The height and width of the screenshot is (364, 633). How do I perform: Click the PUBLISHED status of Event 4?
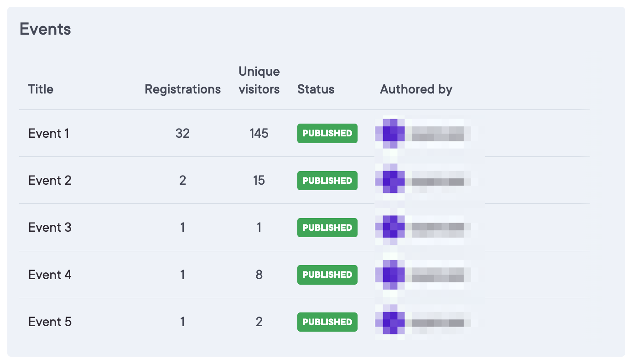click(327, 275)
